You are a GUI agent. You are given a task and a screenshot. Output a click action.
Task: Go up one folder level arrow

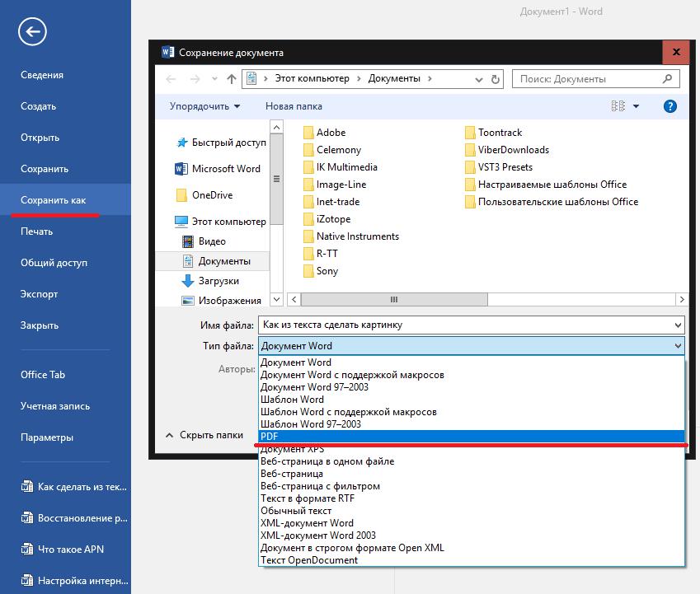231,79
